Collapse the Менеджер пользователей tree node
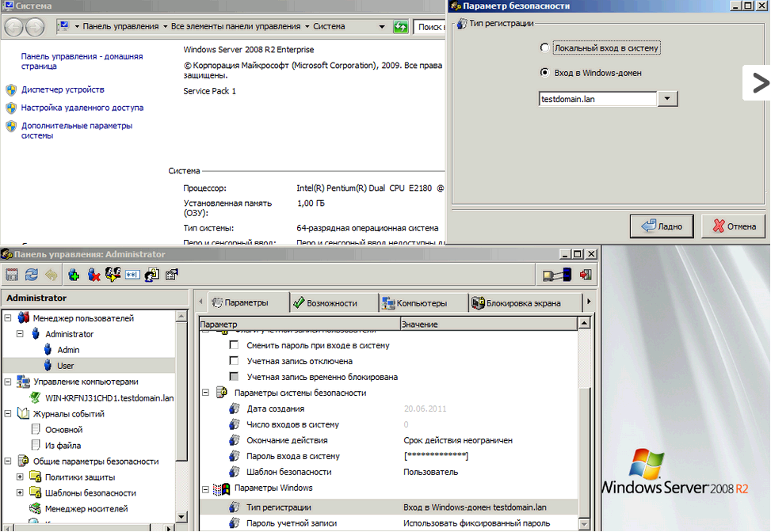The image size is (771, 532). 8,317
